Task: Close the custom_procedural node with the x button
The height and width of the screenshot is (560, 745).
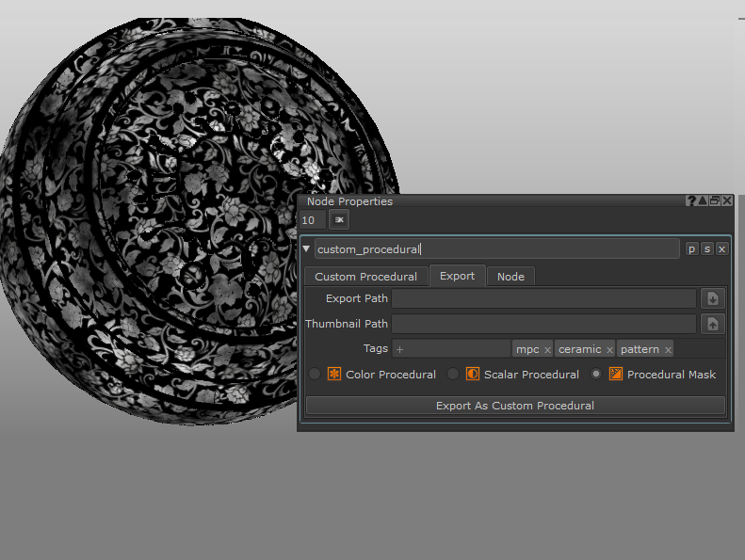Action: pyautogui.click(x=722, y=248)
